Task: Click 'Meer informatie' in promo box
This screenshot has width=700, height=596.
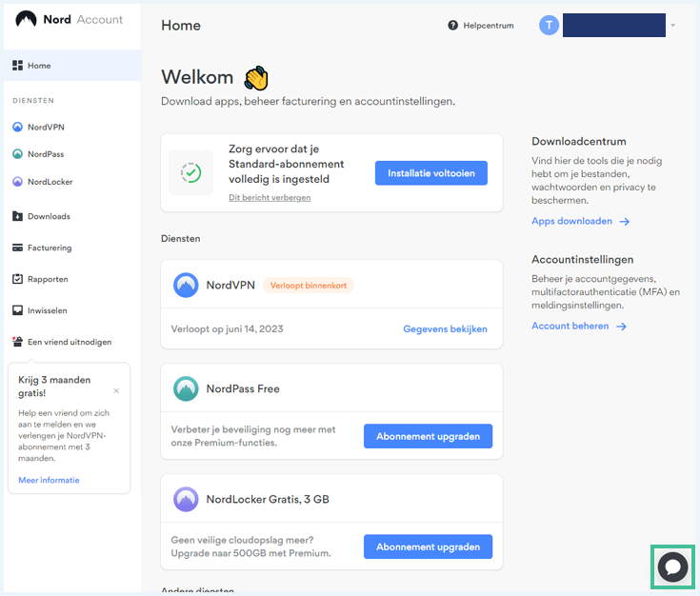Action: pyautogui.click(x=49, y=481)
